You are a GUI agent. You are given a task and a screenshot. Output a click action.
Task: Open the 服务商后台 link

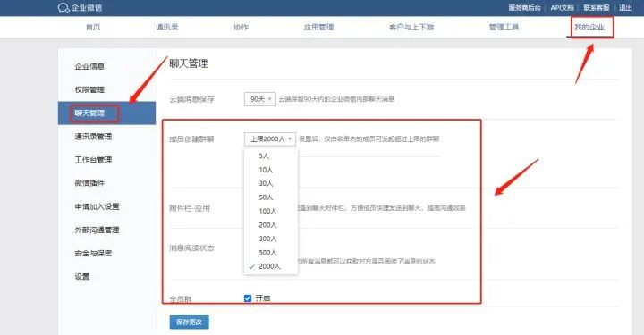tap(524, 8)
